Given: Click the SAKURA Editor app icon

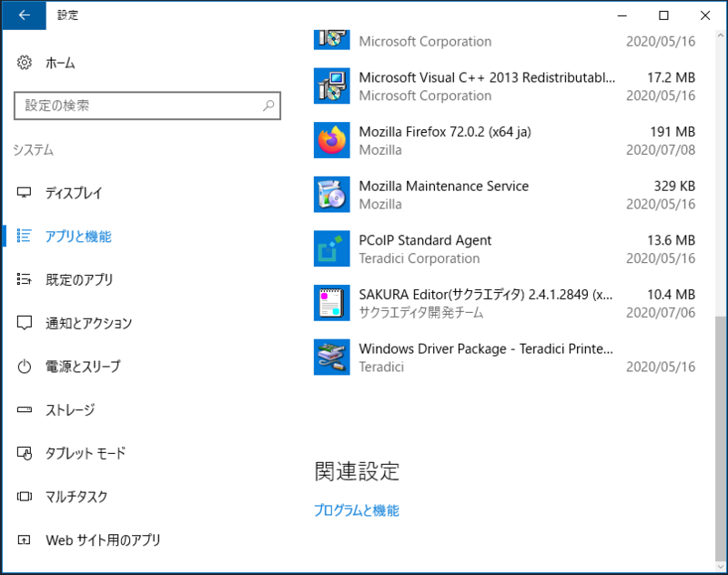Looking at the screenshot, I should click(331, 303).
